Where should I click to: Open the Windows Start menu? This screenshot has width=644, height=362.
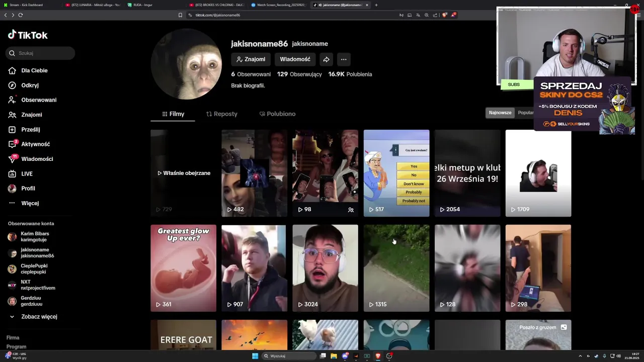(255, 356)
